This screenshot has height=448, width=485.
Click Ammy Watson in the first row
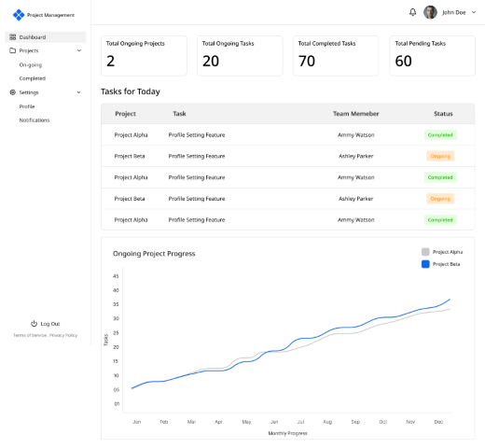356,134
